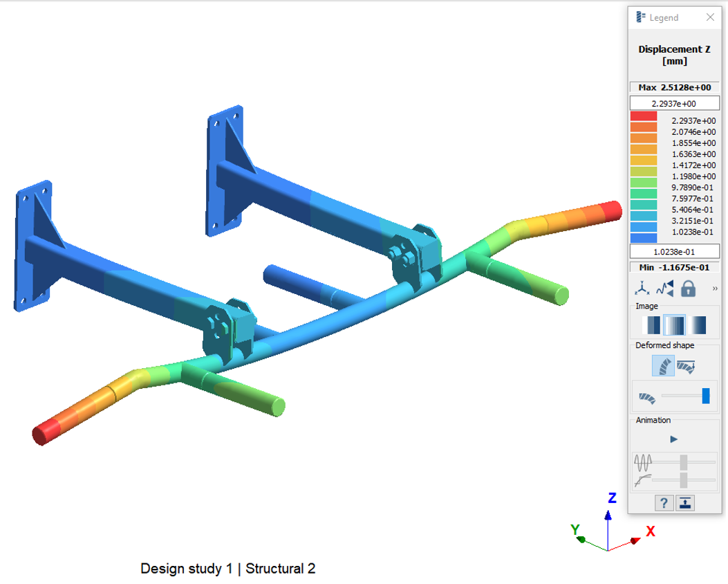The height and width of the screenshot is (584, 728).
Task: Collapse the Legend panel upward
Action: point(684,503)
